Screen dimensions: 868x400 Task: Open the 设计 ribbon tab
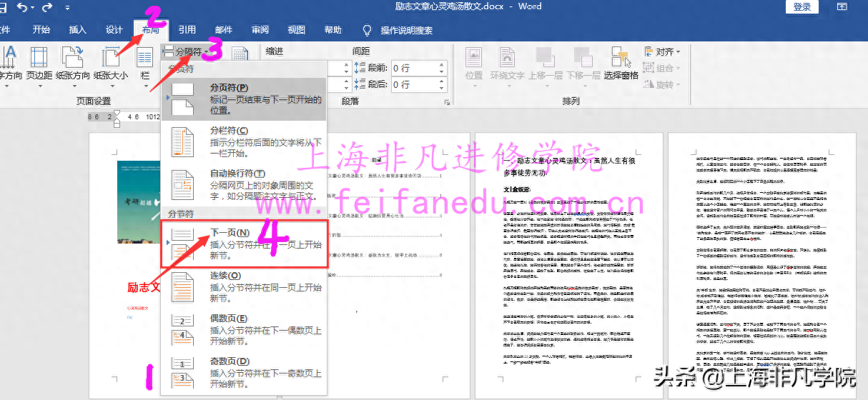114,30
